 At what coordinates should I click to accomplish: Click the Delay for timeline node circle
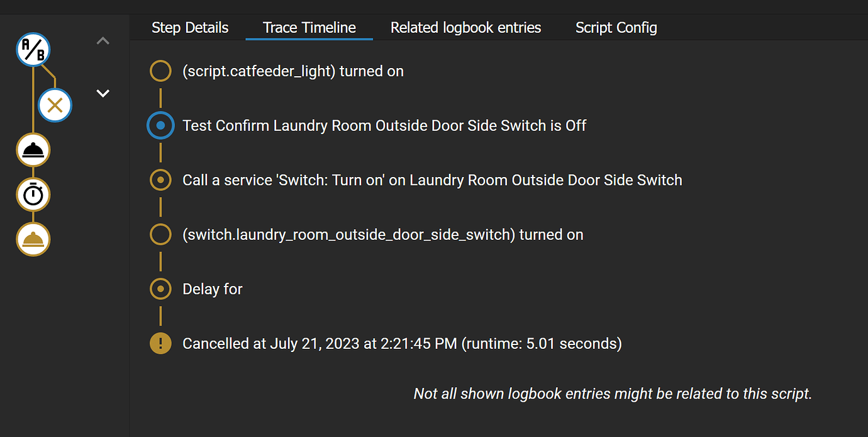(160, 288)
